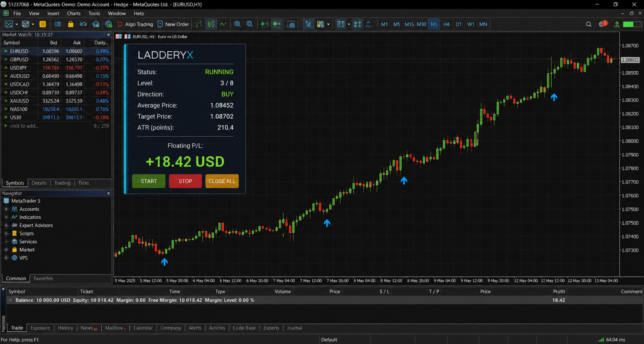Click 'click to add...' symbol field
The image size is (644, 344).
24,126
